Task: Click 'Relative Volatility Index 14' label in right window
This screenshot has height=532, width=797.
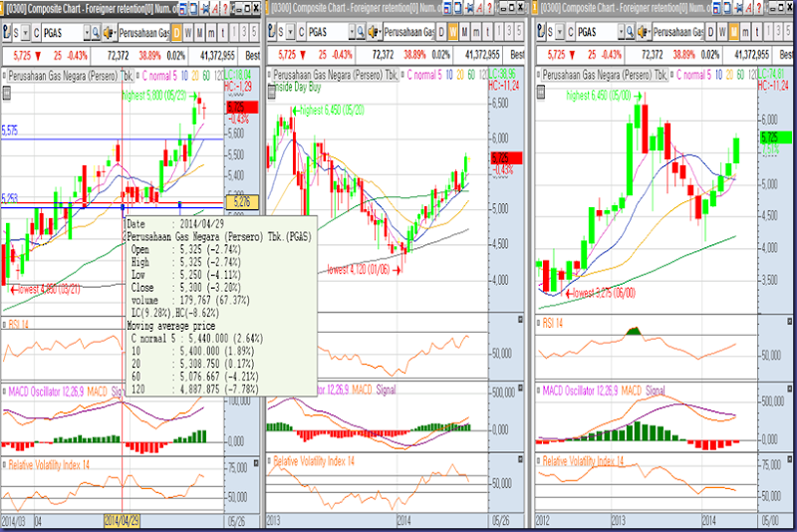Action: pyautogui.click(x=583, y=461)
